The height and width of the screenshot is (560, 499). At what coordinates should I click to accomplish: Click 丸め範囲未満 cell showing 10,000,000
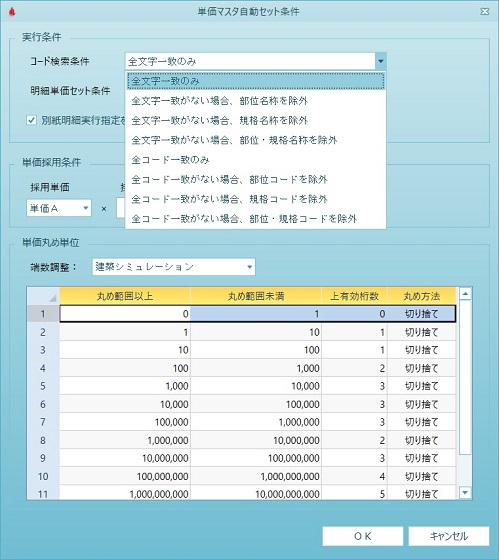tap(256, 440)
